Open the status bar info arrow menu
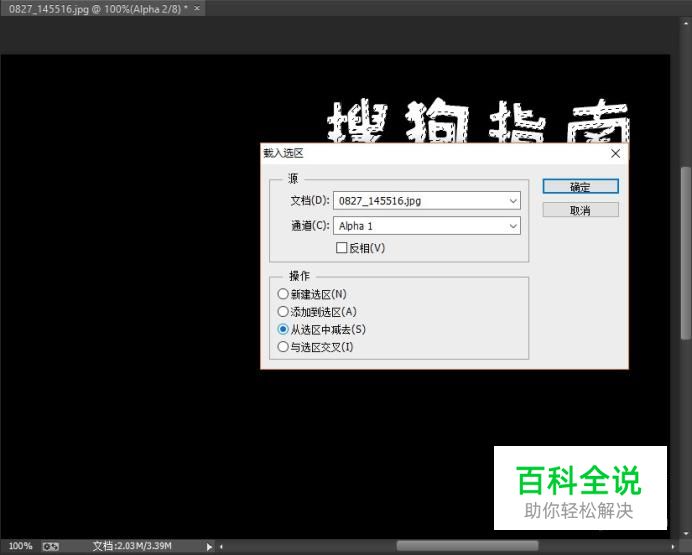 [x=209, y=547]
